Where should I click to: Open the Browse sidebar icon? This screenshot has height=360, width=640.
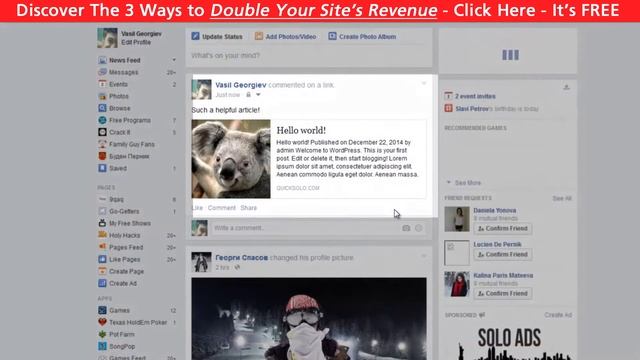[102, 108]
